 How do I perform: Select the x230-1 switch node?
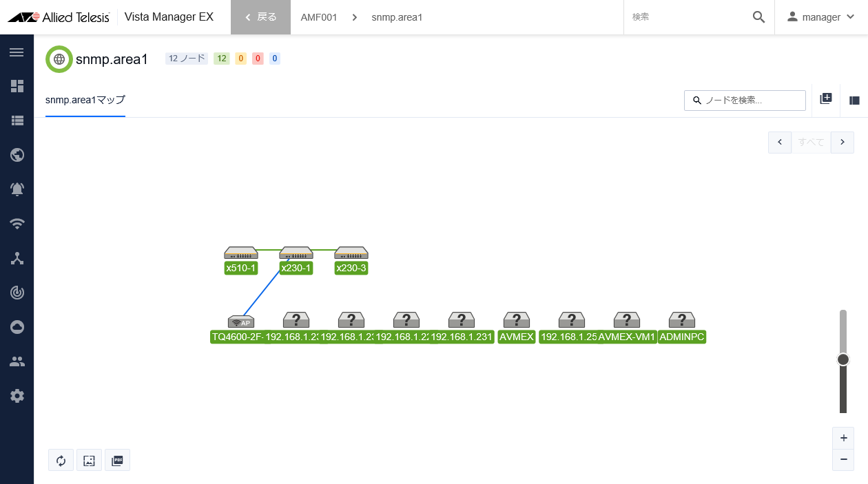[x=296, y=260]
